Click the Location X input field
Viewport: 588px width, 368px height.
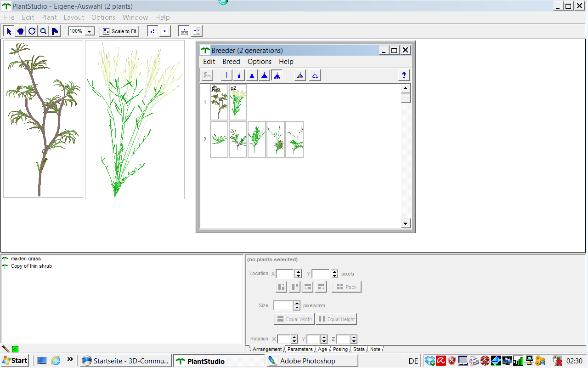tap(285, 274)
